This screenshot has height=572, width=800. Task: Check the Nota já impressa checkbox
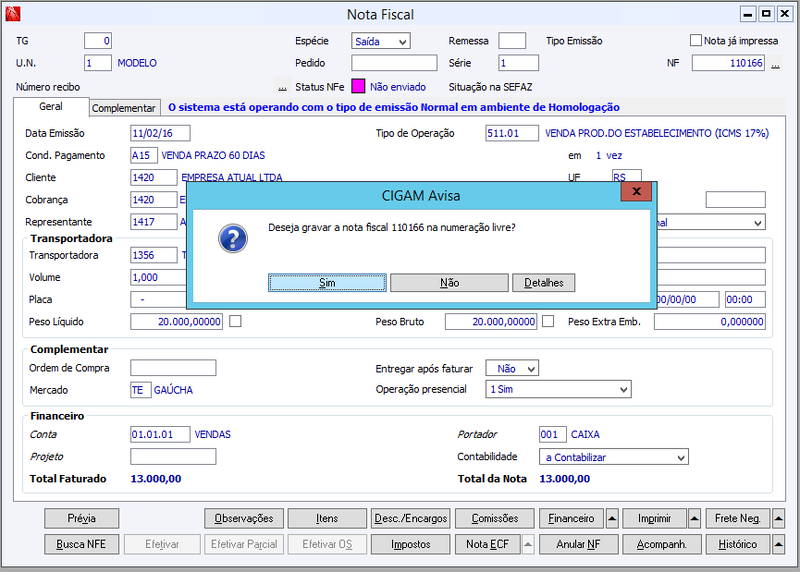[695, 40]
